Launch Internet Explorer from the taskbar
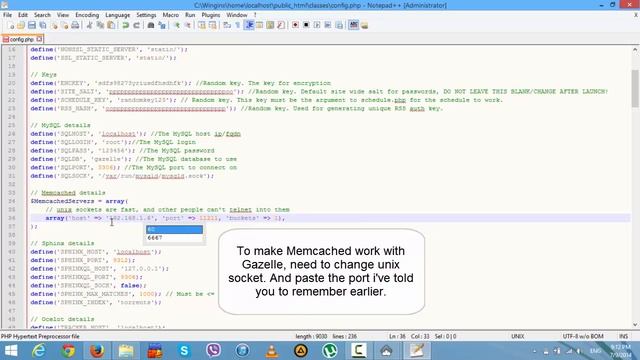 (x=39, y=351)
